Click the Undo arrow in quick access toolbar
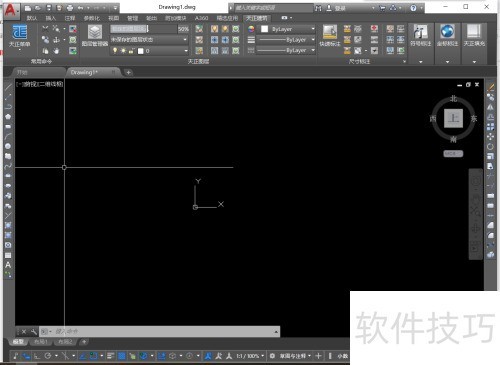Viewport: 500px width, 365px height. [80, 8]
